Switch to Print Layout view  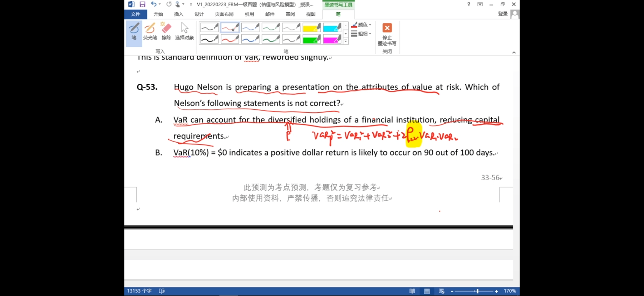click(x=427, y=291)
